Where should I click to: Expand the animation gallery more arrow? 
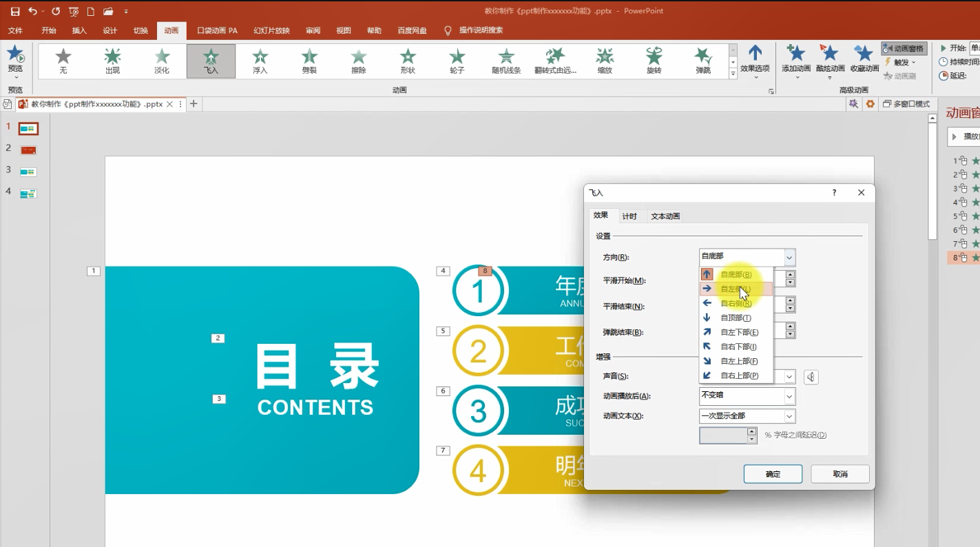point(733,74)
